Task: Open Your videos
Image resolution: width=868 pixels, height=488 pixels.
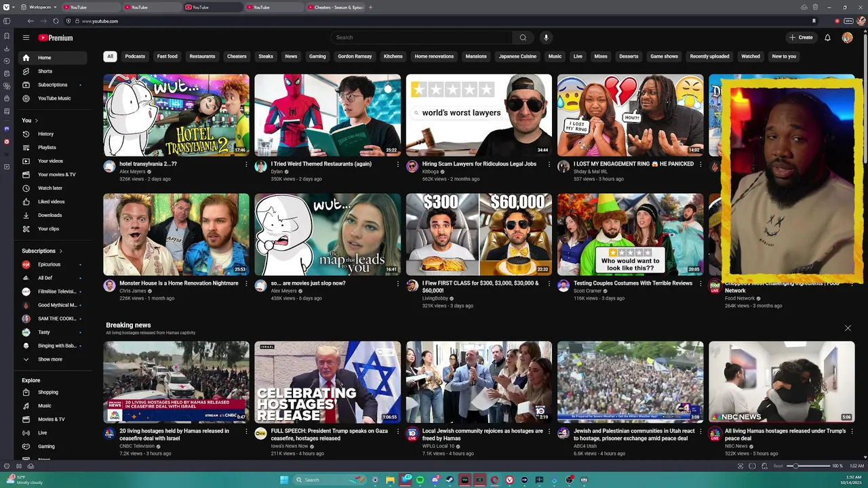Action: [53, 161]
